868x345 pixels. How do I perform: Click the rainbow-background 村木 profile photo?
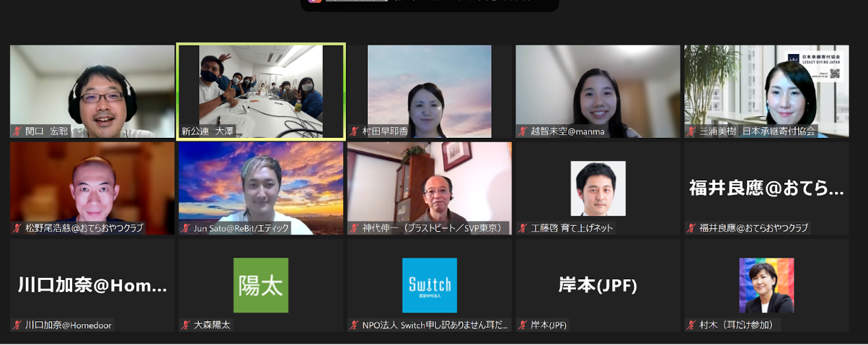pyautogui.click(x=766, y=285)
